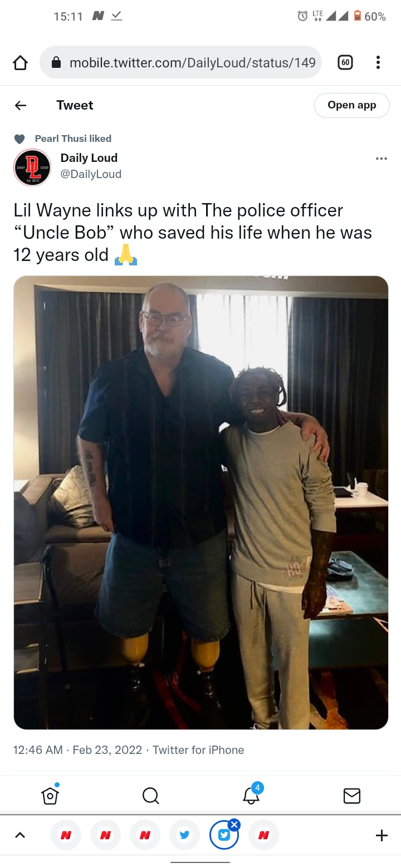Open notifications bell with 4 badge
The width and height of the screenshot is (401, 868).
(251, 795)
